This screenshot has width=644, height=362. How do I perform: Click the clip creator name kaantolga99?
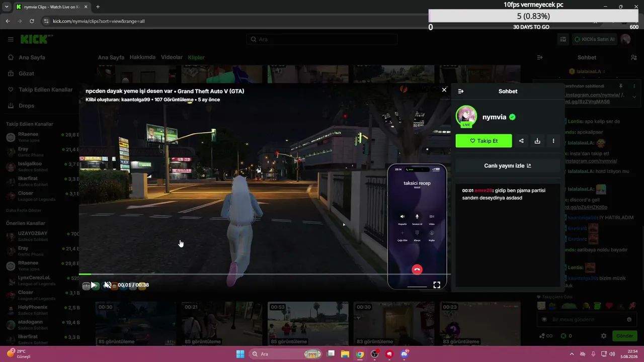136,100
